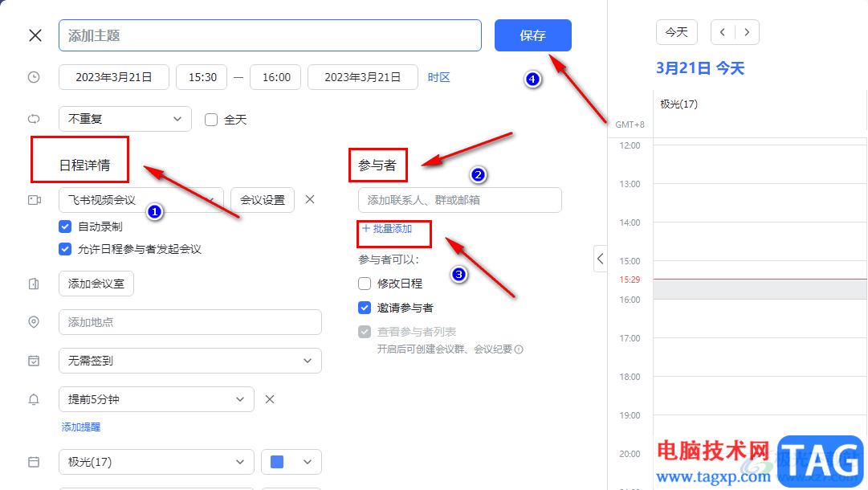Click the 添加主题 subject field
This screenshot has width=868, height=490.
[x=270, y=35]
